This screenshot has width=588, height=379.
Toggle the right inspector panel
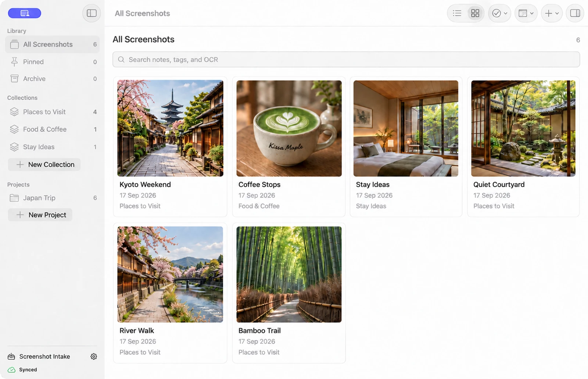(x=575, y=13)
